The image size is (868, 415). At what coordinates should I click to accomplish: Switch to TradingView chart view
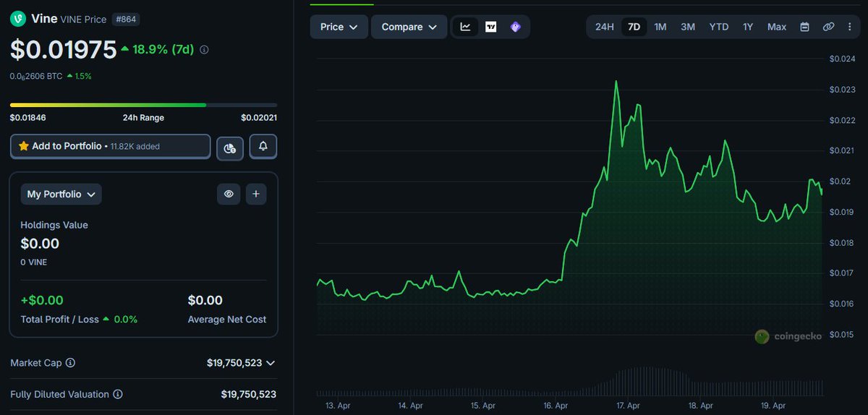(490, 27)
